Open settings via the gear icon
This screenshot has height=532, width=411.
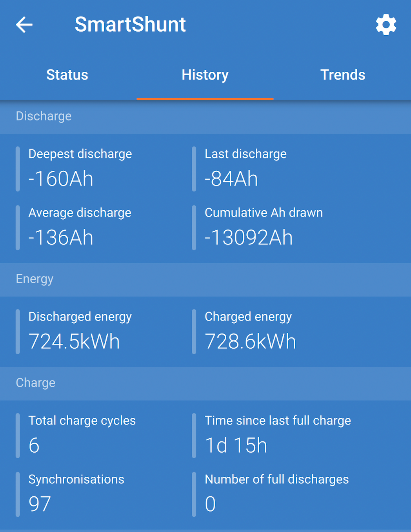pyautogui.click(x=386, y=25)
